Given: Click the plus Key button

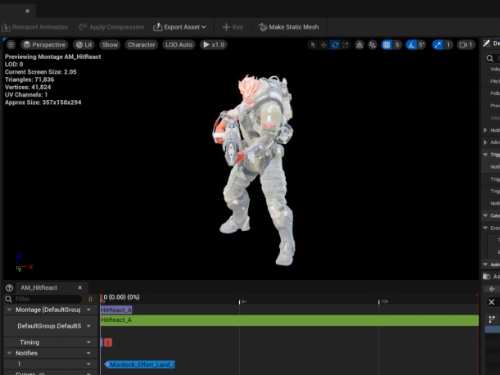Looking at the screenshot, I should (233, 27).
